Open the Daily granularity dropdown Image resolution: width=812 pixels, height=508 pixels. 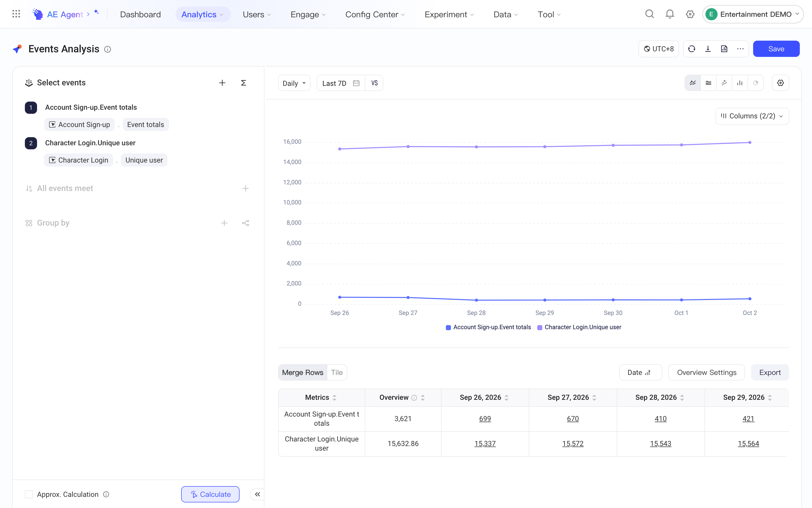(x=294, y=83)
